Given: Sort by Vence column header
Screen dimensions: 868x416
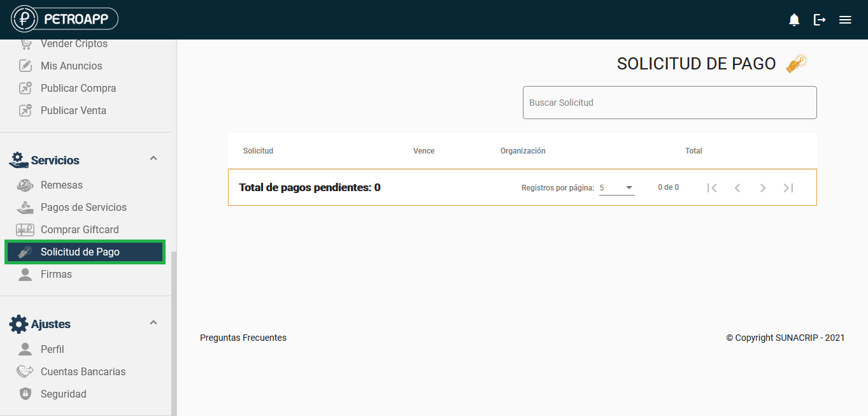Looking at the screenshot, I should (424, 151).
